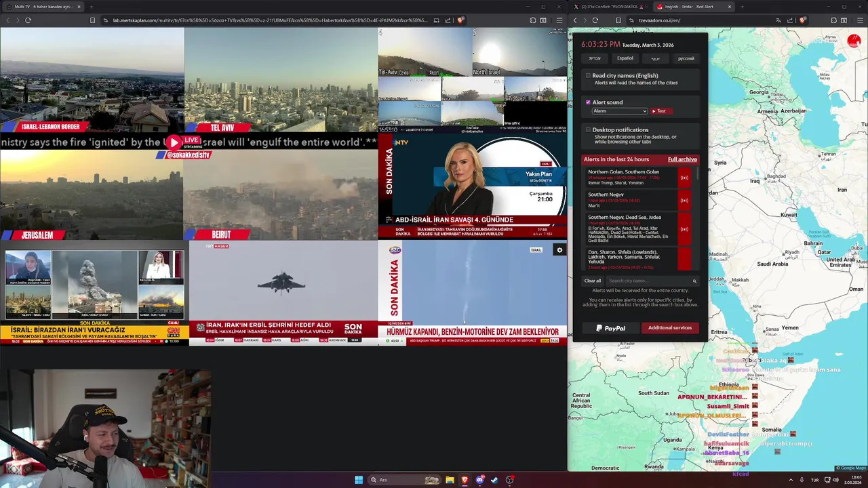Open the Alarm sound dropdown
This screenshot has height=488, width=868.
[x=620, y=111]
